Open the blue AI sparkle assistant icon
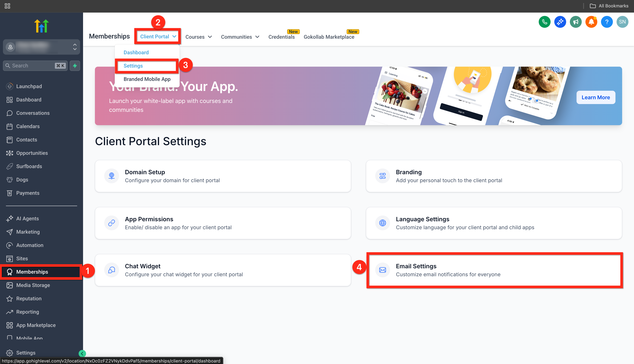Image resolution: width=634 pixels, height=364 pixels. coord(560,22)
